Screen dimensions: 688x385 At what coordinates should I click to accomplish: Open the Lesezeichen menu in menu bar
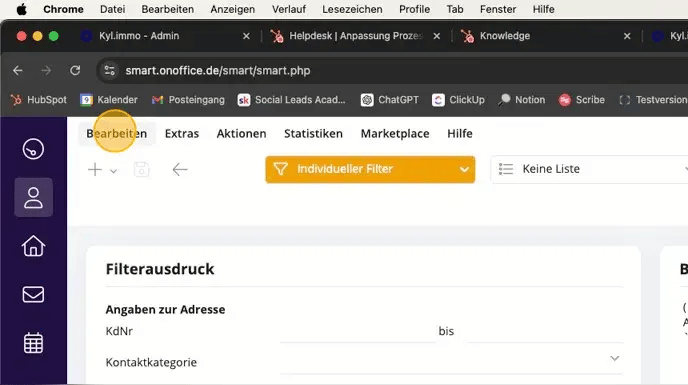click(352, 9)
